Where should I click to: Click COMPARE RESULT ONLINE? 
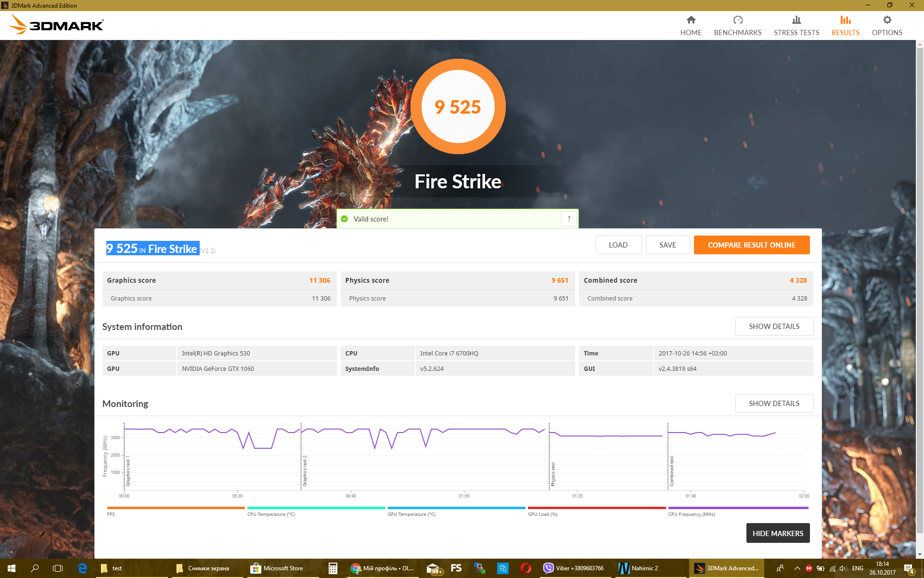coord(751,245)
